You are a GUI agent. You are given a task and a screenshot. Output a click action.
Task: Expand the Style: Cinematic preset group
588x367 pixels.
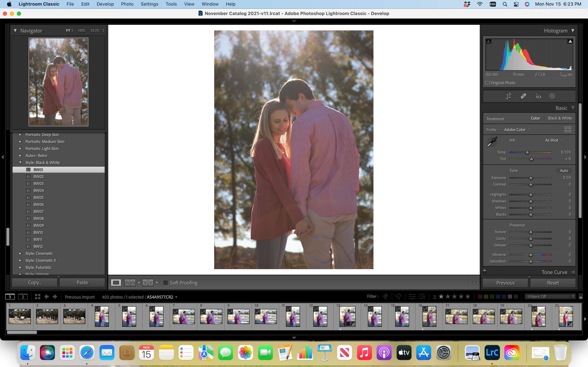(x=20, y=253)
